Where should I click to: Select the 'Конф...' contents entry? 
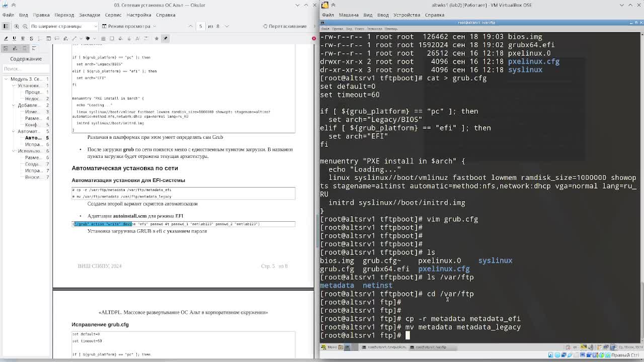click(34, 125)
